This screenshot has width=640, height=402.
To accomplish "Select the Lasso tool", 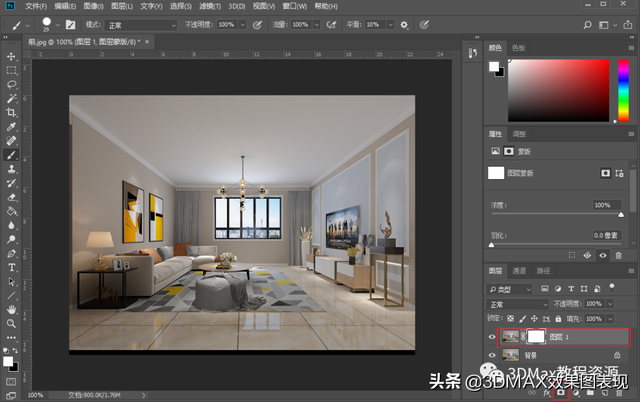I will [11, 84].
